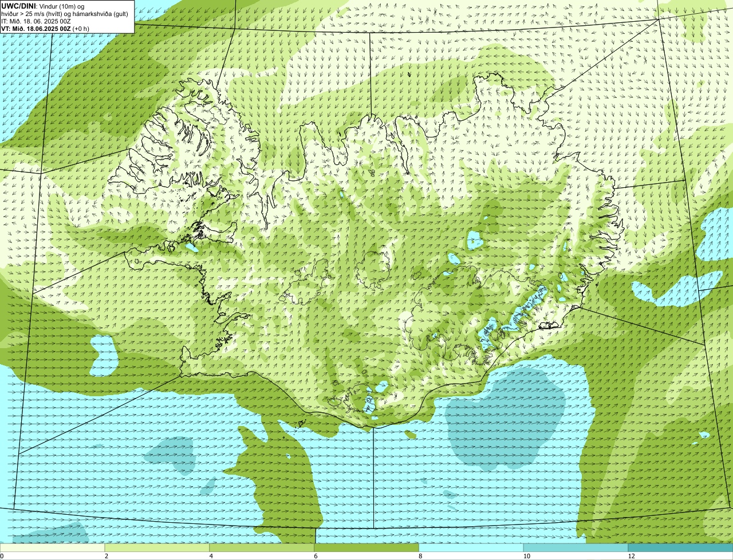Screen dimensions: 733x560
Task: Select the light cyan 8–10 color bar segment
Action: [471, 548]
